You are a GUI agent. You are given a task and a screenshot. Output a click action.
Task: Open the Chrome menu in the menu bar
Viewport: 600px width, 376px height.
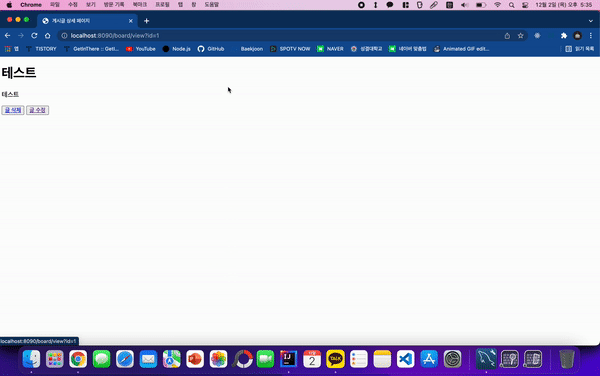pyautogui.click(x=31, y=5)
